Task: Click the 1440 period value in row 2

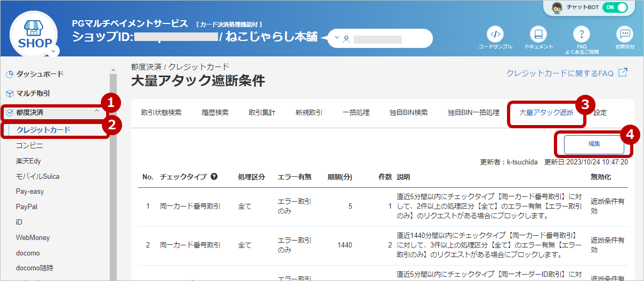Action: click(x=344, y=245)
